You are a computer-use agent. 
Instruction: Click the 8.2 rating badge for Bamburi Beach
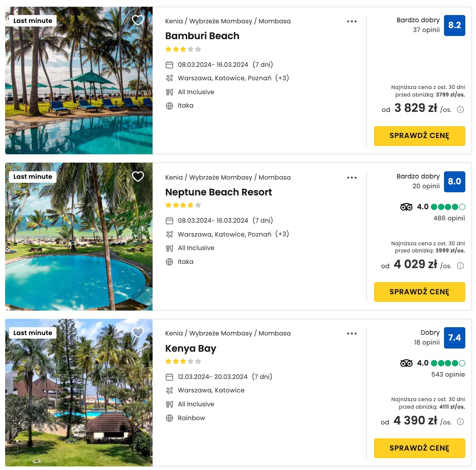[x=455, y=25]
